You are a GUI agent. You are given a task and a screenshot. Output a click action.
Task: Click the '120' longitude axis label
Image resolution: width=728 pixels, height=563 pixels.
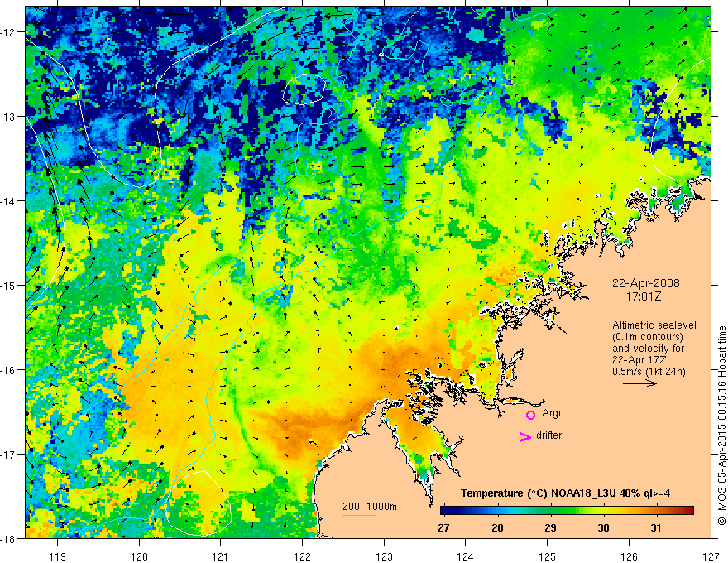139,556
